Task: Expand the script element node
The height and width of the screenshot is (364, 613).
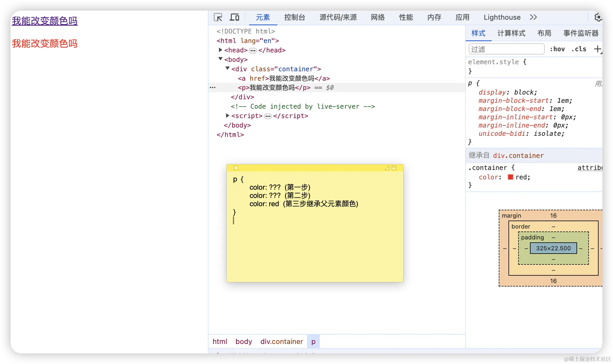Action: (x=227, y=116)
